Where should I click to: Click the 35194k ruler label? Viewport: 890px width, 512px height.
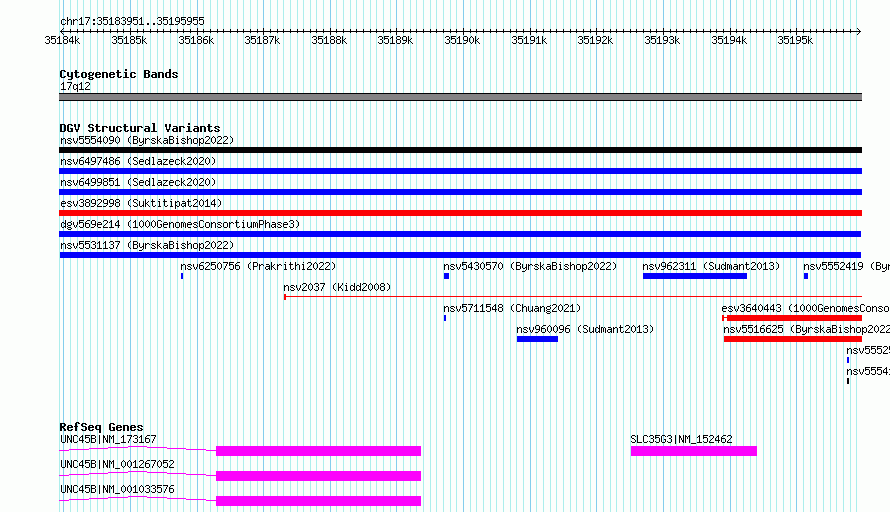(x=729, y=40)
